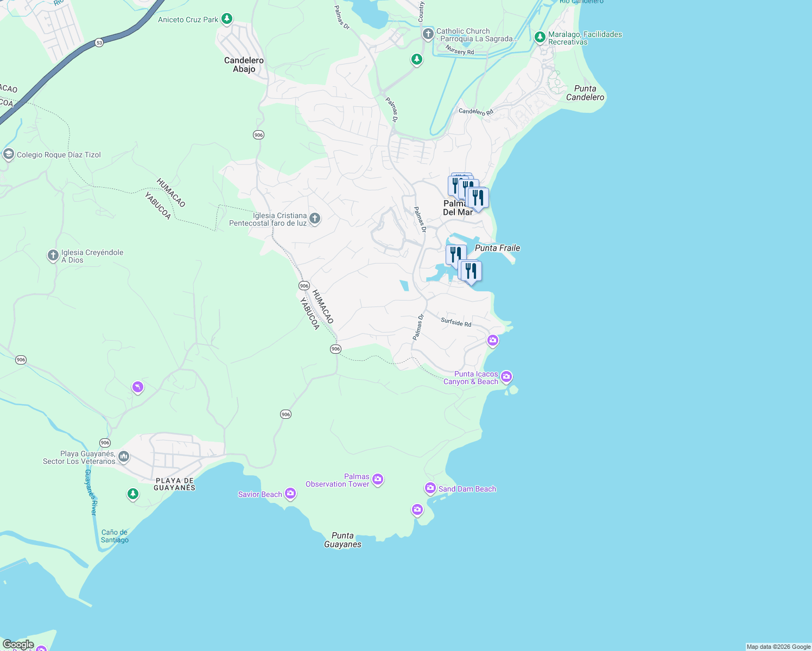
Task: Select the Maralago Facilidades Recreativas park icon
Action: [x=540, y=37]
